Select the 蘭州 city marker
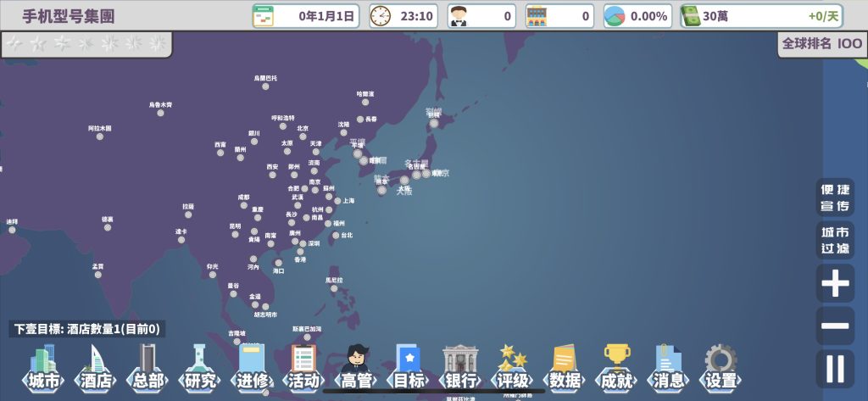868x401 pixels. click(240, 158)
